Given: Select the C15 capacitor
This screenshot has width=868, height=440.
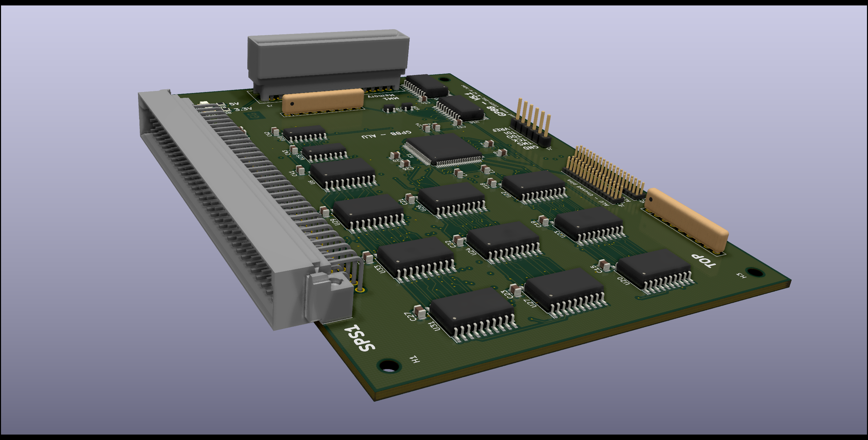Looking at the screenshot, I should 604,265.
